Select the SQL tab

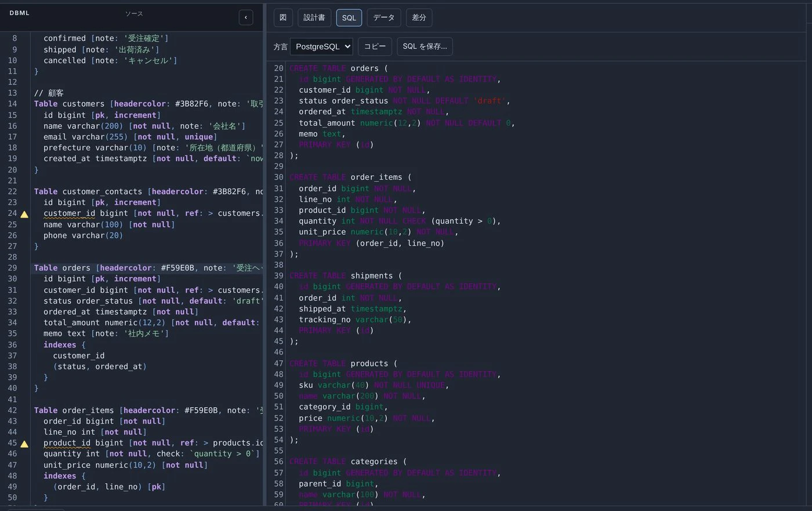point(349,17)
